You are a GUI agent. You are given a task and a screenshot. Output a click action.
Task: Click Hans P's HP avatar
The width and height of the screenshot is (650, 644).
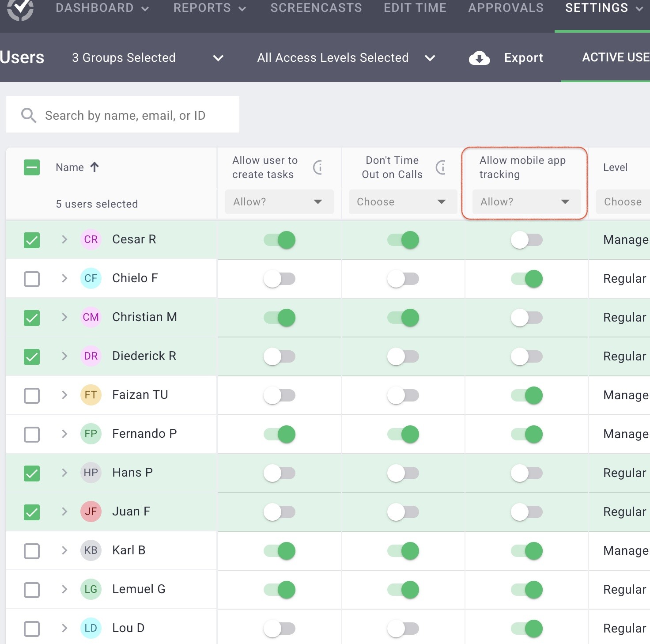[91, 473]
